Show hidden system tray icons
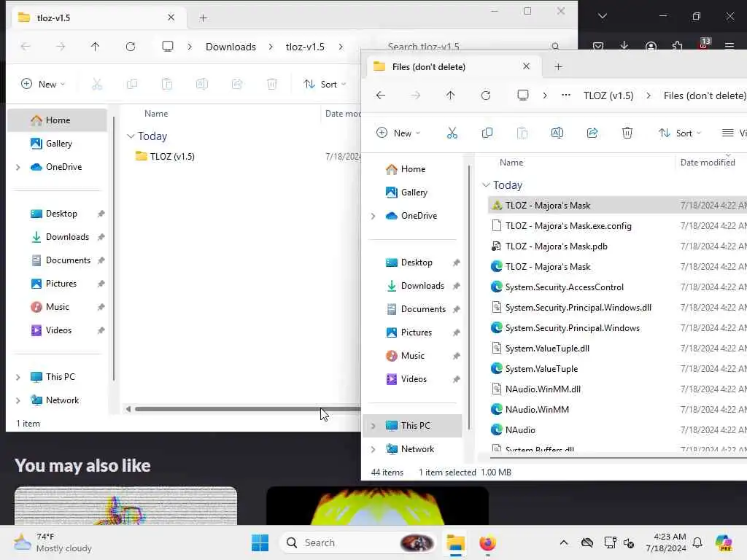747x560 pixels. tap(564, 542)
